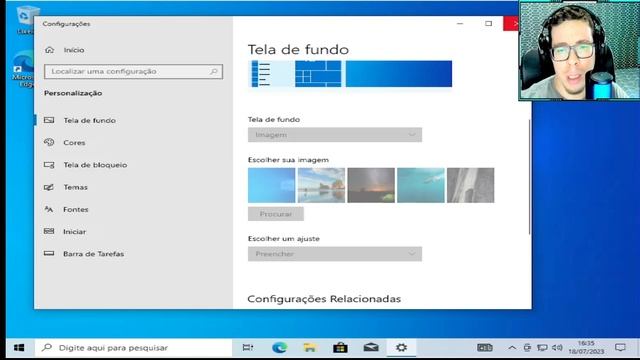Open the Iniciar settings page

74,231
